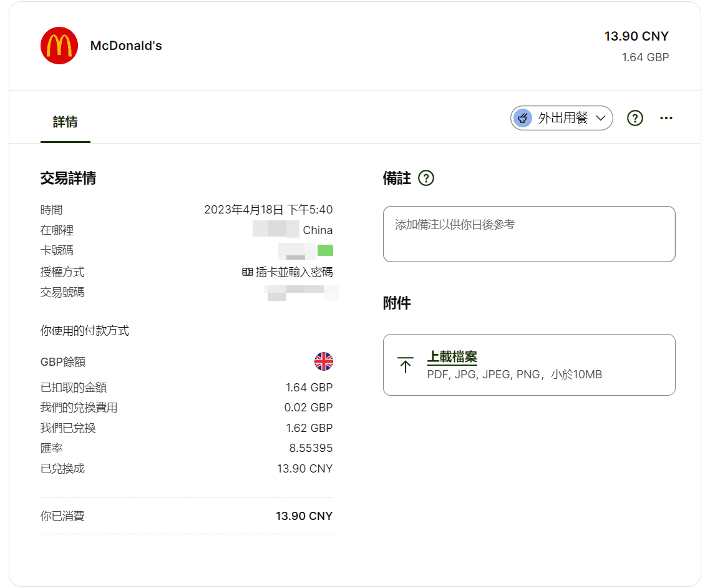Click the 1.64 GBP header amount
This screenshot has width=705, height=588.
[x=645, y=57]
